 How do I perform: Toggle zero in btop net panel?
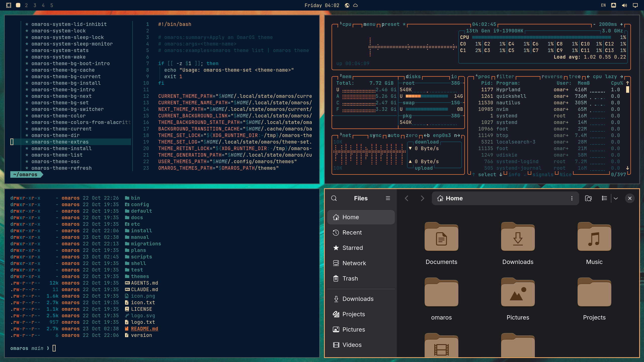coord(412,135)
